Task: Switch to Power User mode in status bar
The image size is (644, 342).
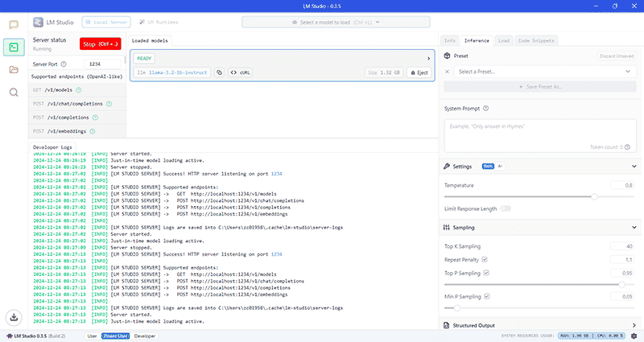Action: coord(115,336)
